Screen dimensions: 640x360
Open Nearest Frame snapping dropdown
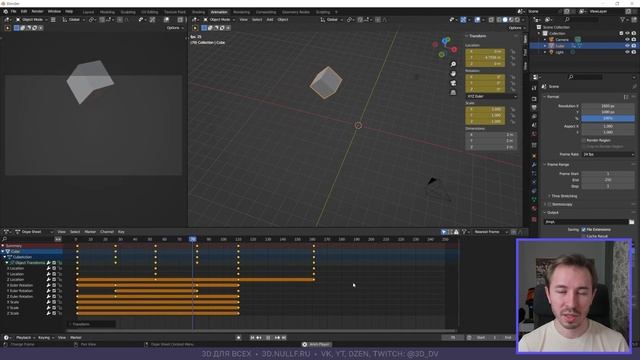[491, 232]
